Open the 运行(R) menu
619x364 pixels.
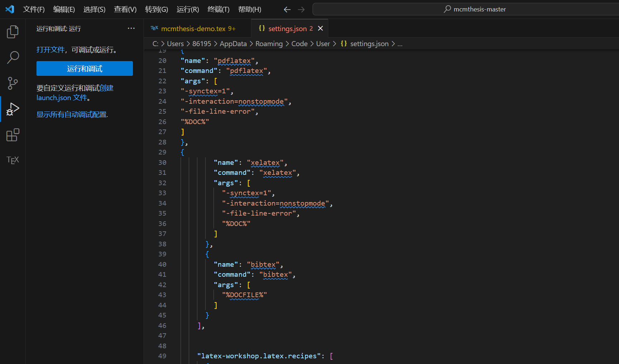(x=188, y=9)
